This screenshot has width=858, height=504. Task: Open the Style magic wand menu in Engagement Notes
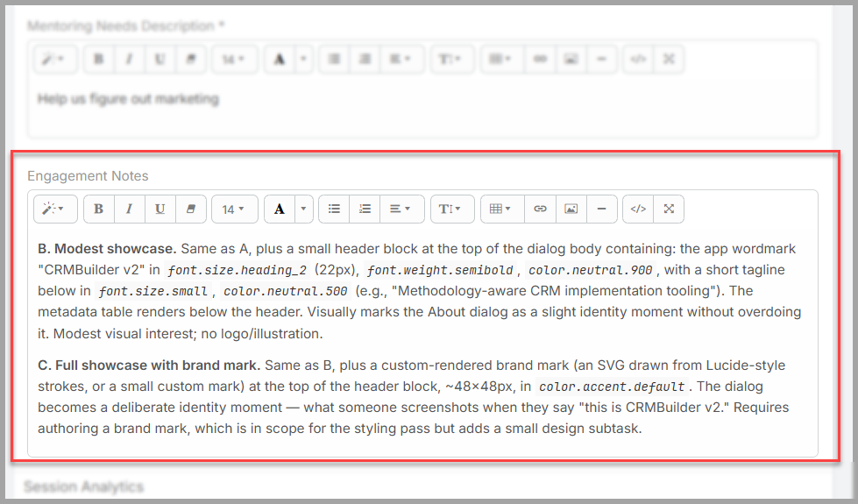point(55,209)
